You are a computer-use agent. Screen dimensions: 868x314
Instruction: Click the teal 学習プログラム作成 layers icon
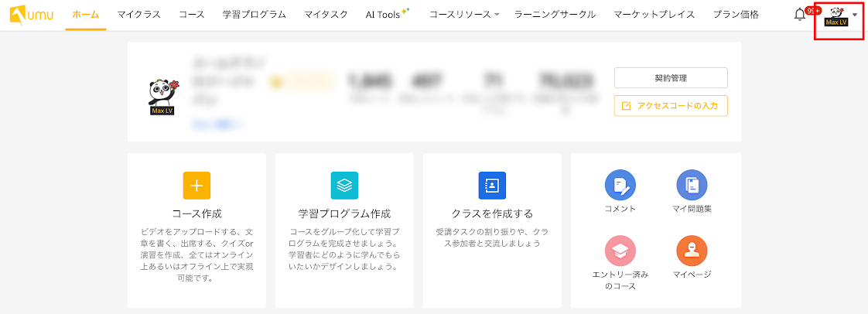pos(344,186)
